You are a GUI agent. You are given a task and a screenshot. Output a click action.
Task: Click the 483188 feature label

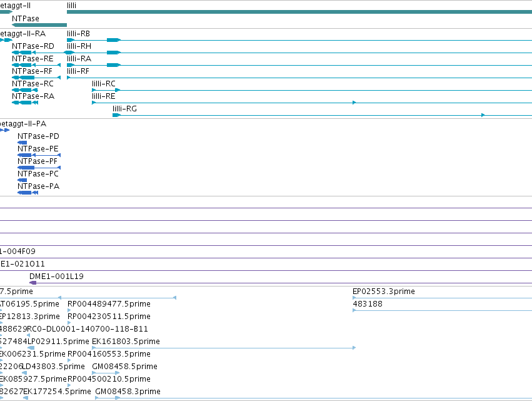(x=368, y=304)
